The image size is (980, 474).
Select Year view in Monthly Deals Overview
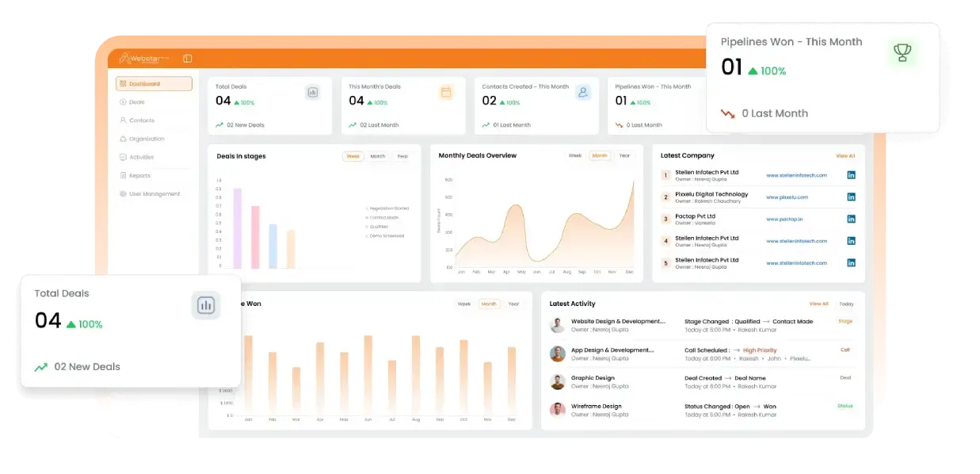624,155
